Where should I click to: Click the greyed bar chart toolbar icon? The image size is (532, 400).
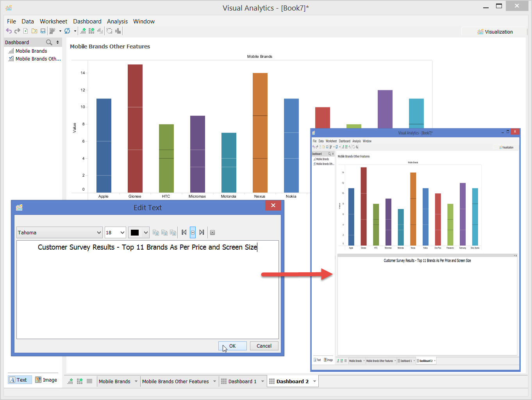(100, 31)
